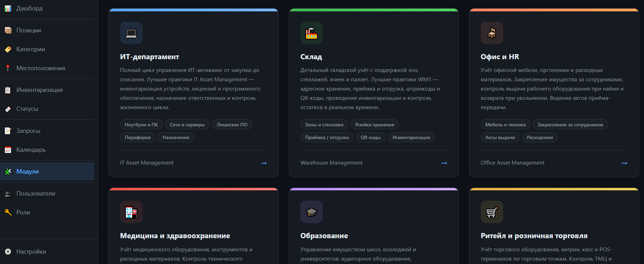Click the Warehouse Management link

[331, 163]
